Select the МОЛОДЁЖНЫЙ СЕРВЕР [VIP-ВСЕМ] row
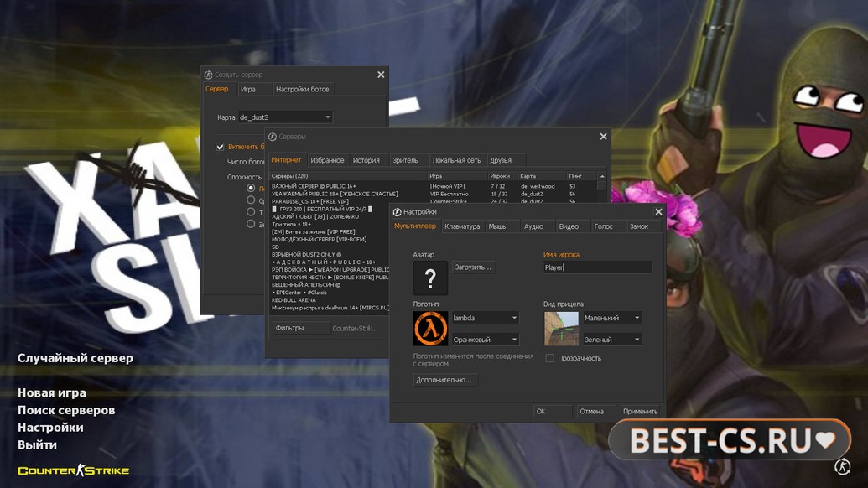Viewport: 868px width, 488px height. point(330,240)
